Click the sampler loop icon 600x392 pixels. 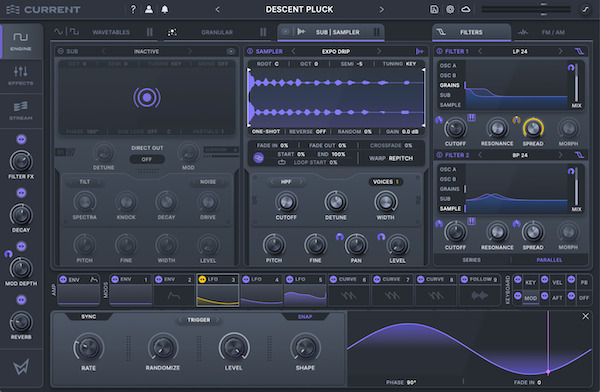[282, 162]
